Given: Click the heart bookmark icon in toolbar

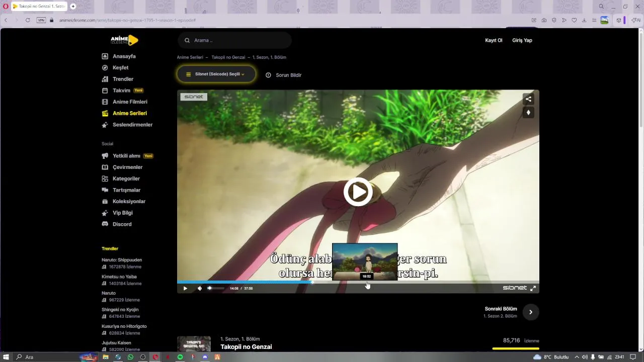Looking at the screenshot, I should coord(574,20).
